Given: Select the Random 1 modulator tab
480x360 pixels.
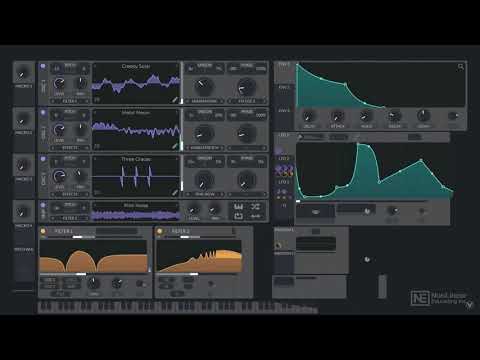Looking at the screenshot, I should tap(284, 239).
